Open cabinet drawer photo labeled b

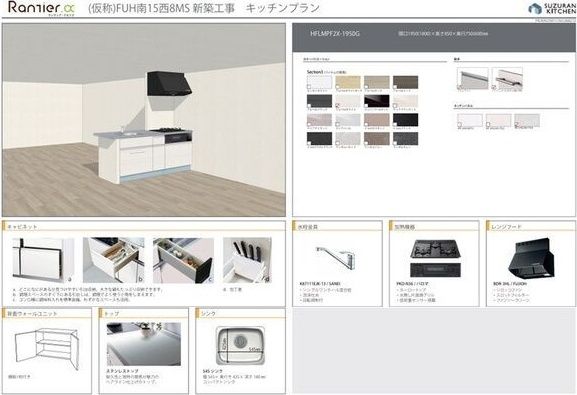tap(113, 260)
